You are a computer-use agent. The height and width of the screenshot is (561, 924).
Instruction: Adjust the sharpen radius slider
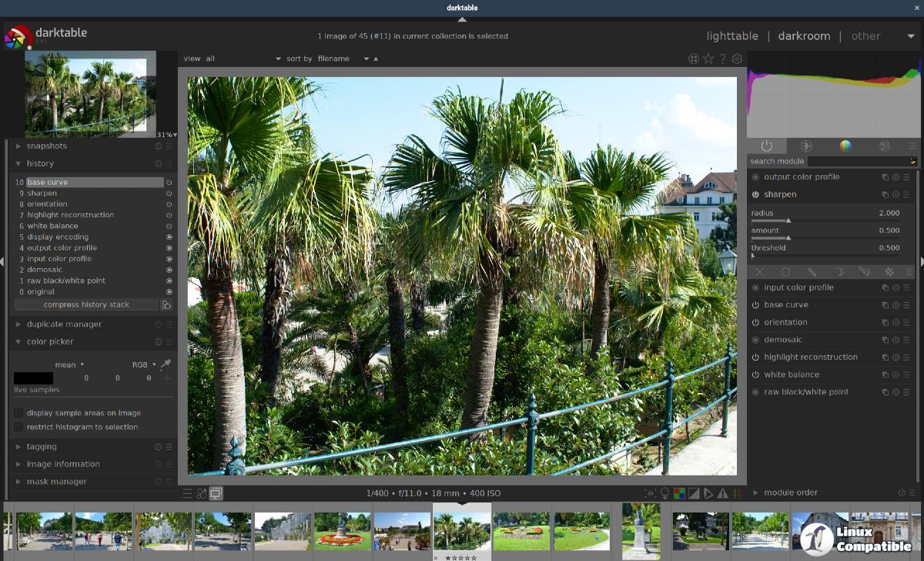coord(788,220)
